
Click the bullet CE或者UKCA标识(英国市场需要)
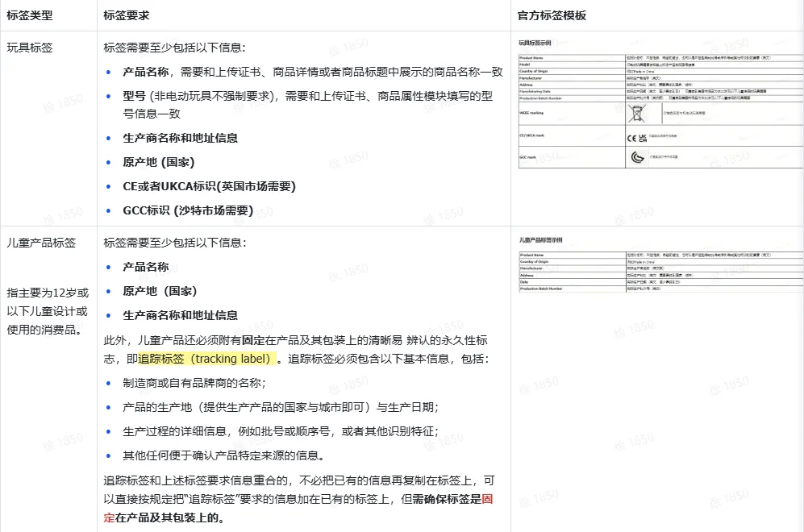[209, 186]
